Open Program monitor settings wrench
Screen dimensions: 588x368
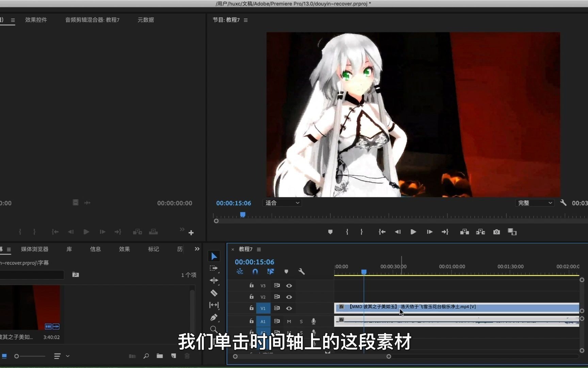coord(563,203)
